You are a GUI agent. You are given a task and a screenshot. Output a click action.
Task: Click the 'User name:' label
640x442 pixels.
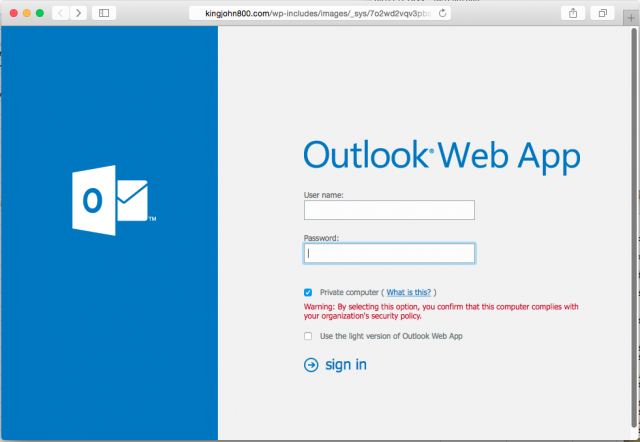[324, 195]
